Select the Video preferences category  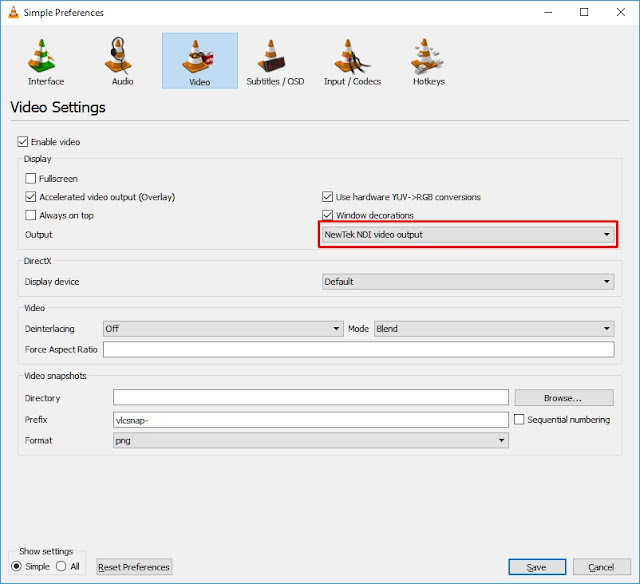point(200,61)
